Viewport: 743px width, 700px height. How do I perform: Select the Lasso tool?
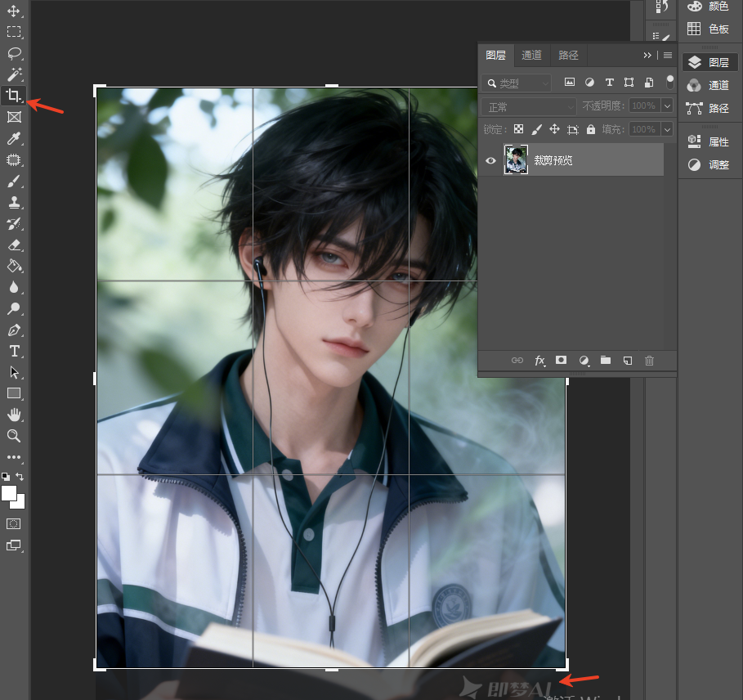coord(14,53)
